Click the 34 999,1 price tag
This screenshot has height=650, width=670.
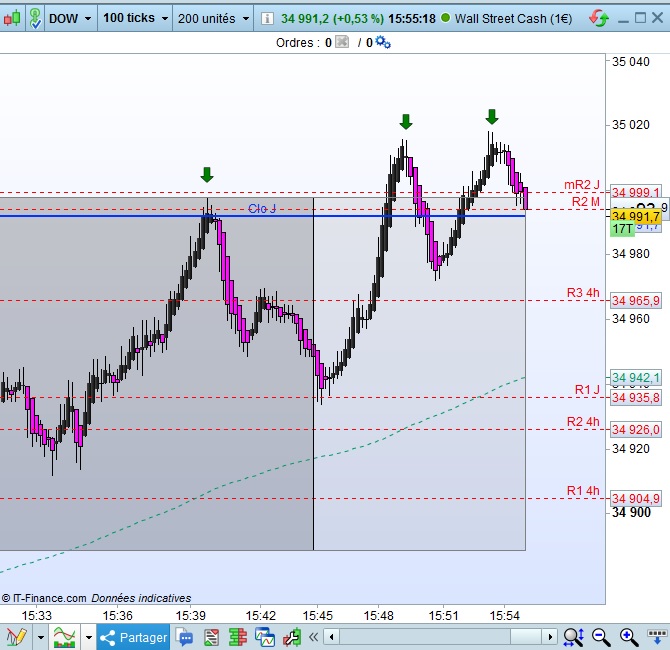(635, 192)
